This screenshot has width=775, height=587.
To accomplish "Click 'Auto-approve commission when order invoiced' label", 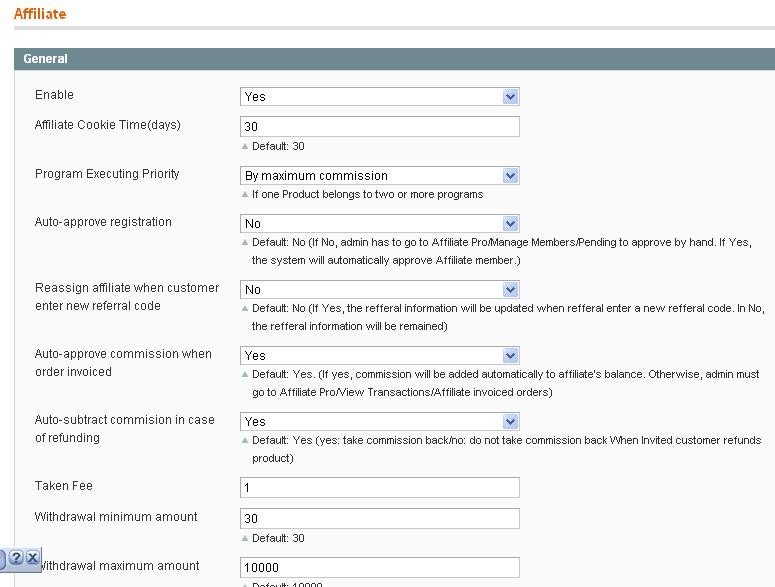I will pyautogui.click(x=123, y=363).
